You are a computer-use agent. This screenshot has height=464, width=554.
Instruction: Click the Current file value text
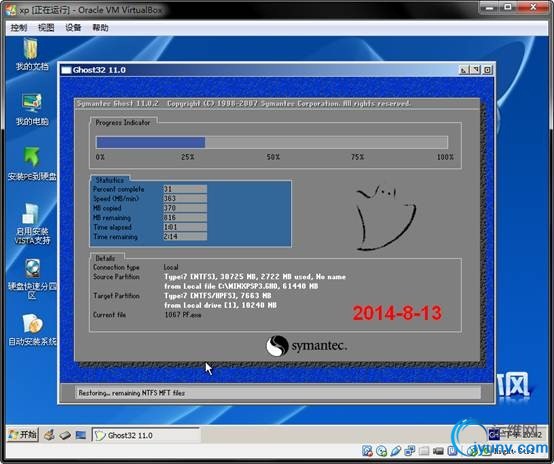(183, 315)
